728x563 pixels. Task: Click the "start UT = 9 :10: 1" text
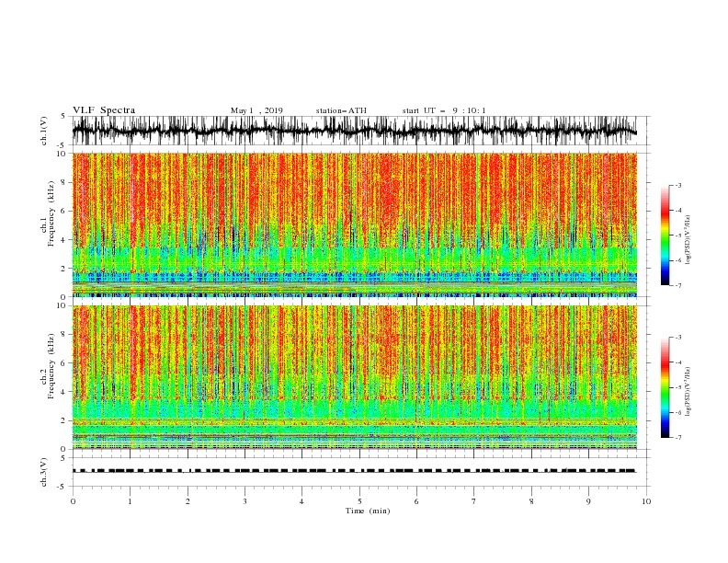click(444, 110)
